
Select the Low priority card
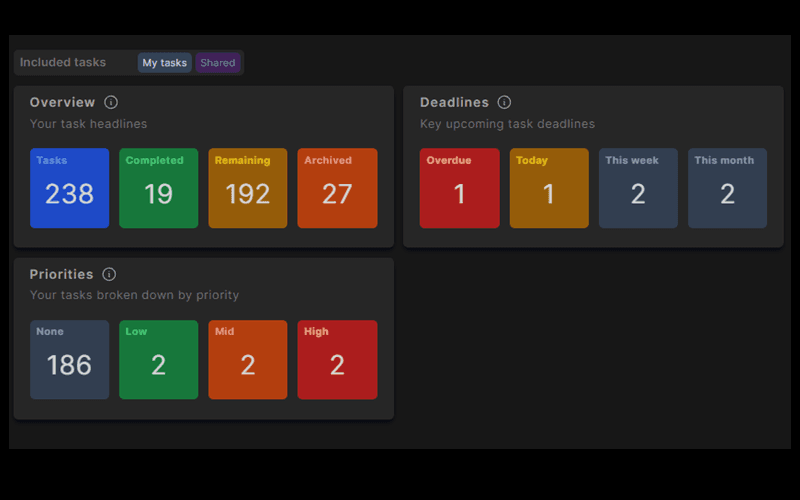pos(159,360)
